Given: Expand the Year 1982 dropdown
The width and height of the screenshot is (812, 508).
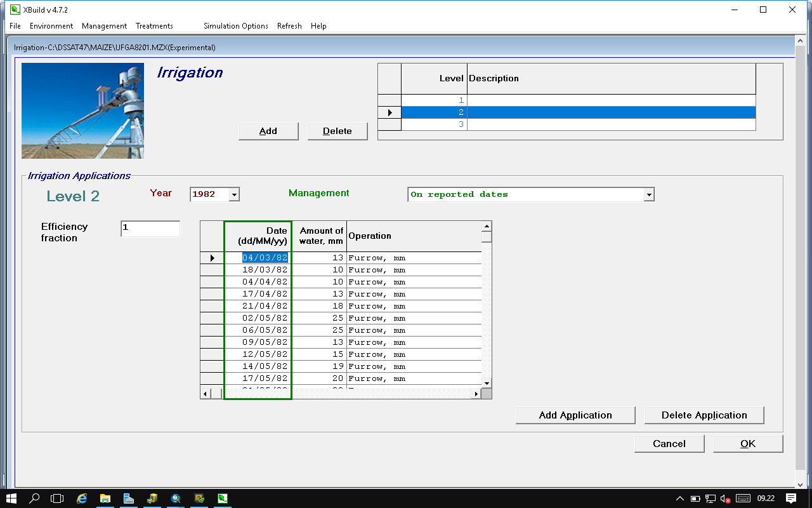Looking at the screenshot, I should click(234, 194).
